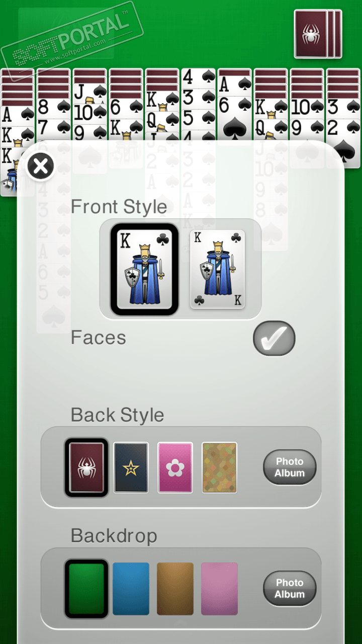Choose the green backdrop
This screenshot has height=644, width=362.
coord(86,589)
